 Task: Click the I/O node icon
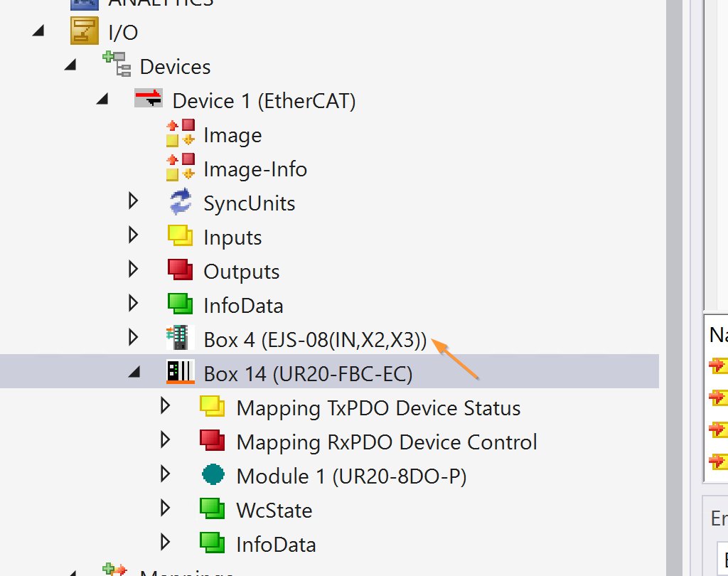click(x=84, y=32)
